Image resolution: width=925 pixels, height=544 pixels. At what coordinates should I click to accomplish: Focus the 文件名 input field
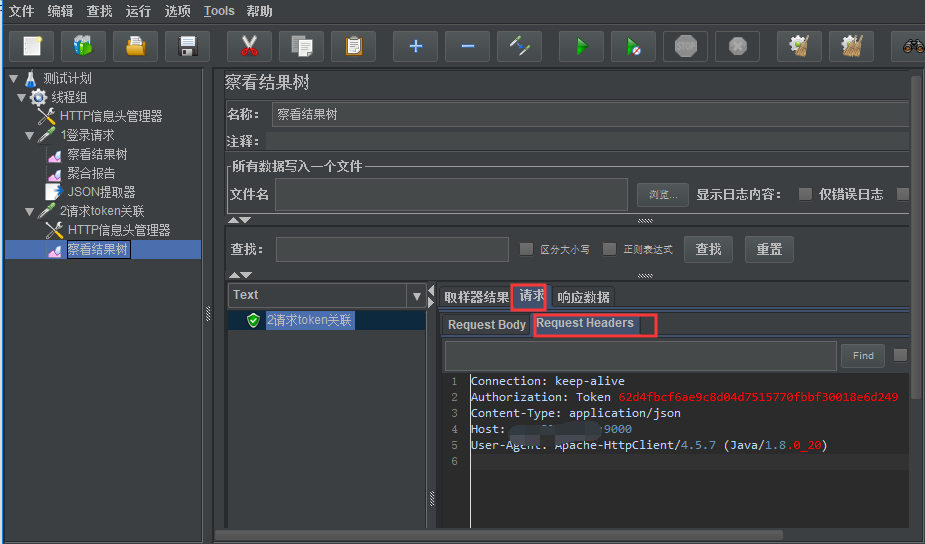(451, 195)
